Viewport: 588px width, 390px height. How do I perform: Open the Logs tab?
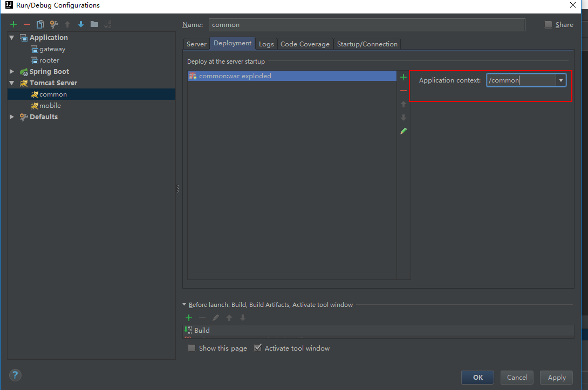(266, 44)
